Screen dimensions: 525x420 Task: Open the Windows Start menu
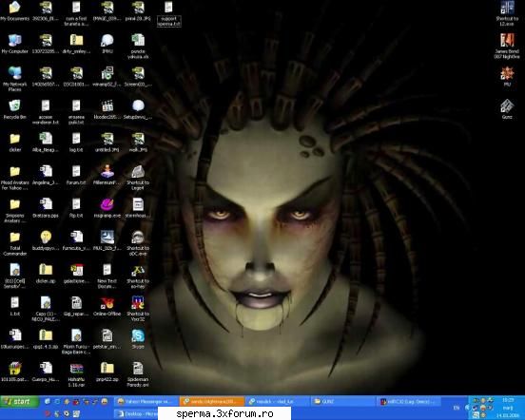(19, 401)
